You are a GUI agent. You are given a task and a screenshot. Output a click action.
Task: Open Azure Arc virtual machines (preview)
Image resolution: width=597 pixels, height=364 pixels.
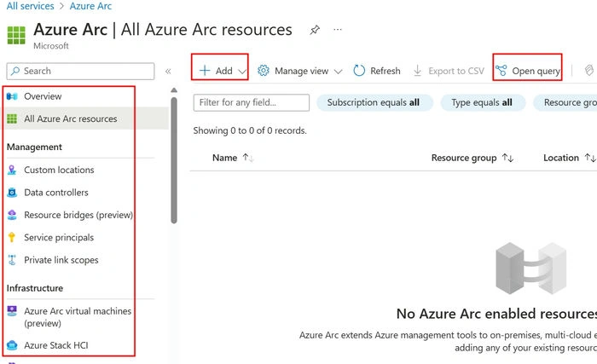78,317
